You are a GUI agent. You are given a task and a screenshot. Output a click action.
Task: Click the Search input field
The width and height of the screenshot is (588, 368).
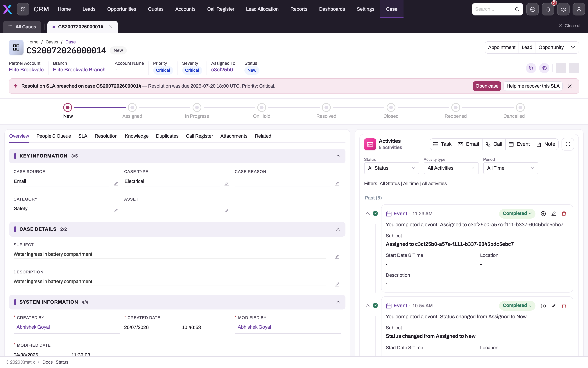(x=491, y=9)
